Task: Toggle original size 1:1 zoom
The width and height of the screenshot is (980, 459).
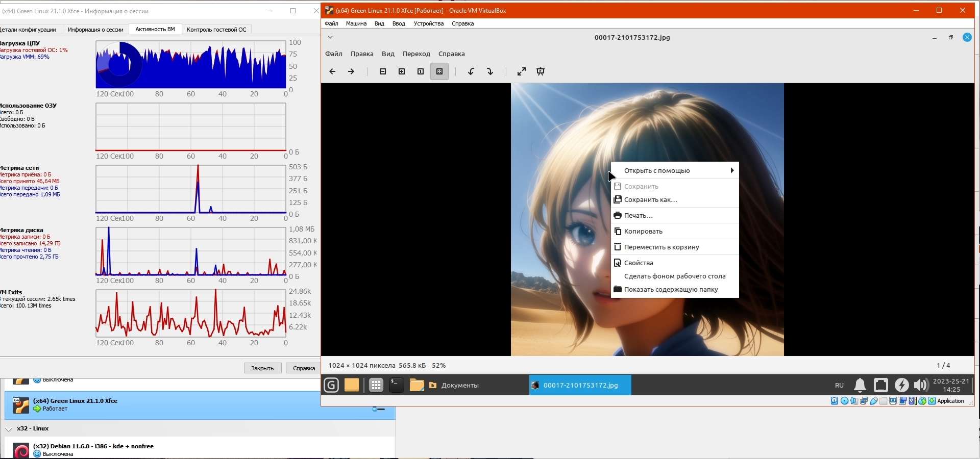Action: pyautogui.click(x=421, y=72)
